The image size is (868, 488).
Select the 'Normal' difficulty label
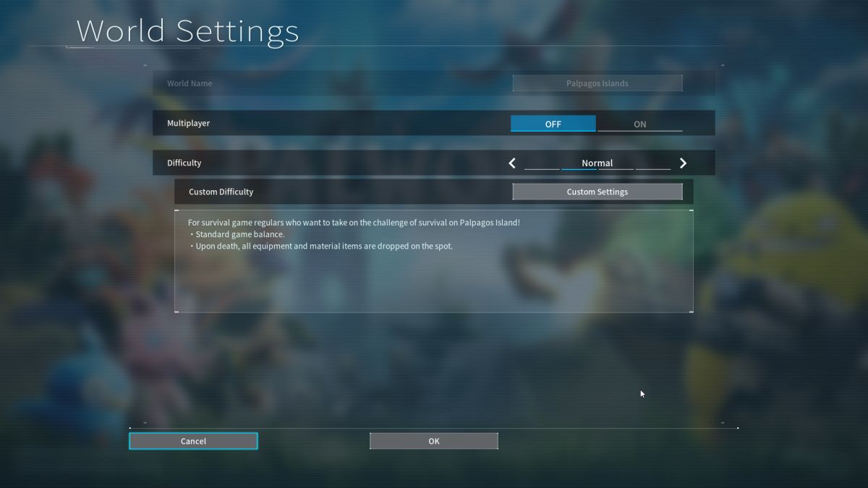[x=597, y=163]
